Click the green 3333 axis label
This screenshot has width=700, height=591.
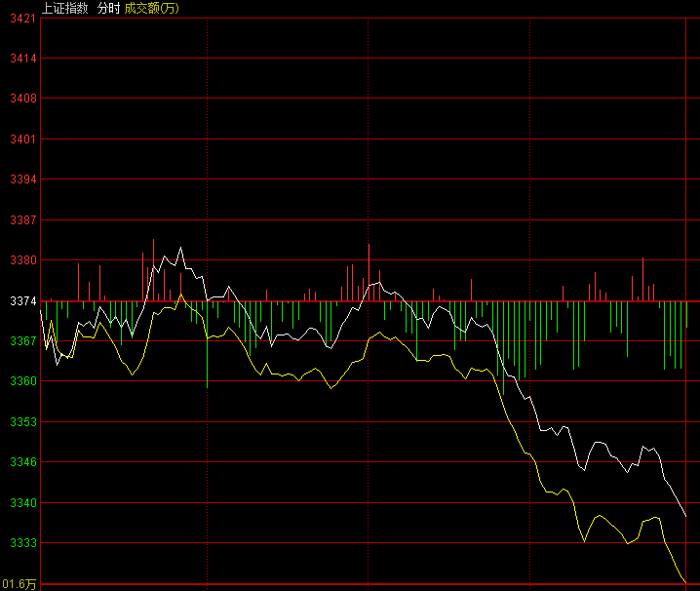tap(22, 543)
